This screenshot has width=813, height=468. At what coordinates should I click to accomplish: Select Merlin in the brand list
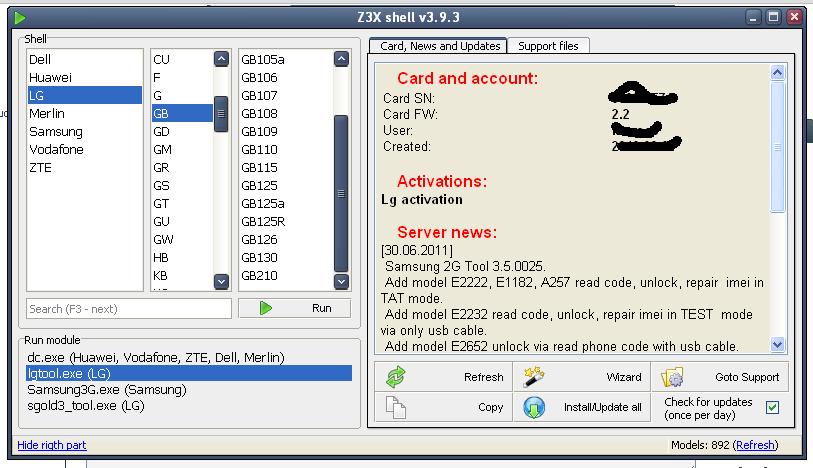[85, 114]
